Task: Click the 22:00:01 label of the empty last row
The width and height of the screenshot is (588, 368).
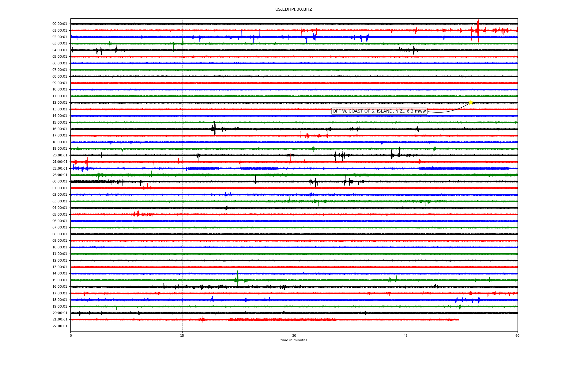Action: 60,326
